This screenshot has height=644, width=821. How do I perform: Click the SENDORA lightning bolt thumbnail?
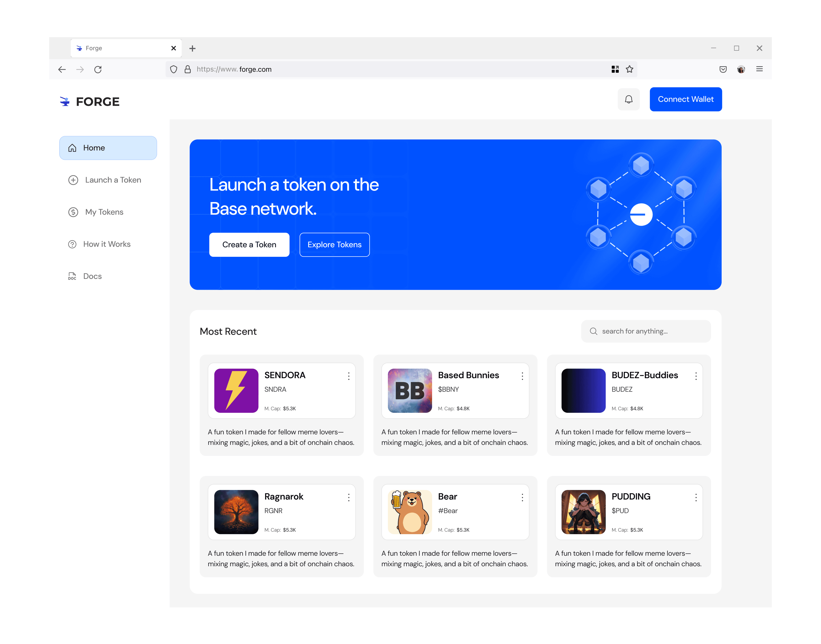(236, 391)
